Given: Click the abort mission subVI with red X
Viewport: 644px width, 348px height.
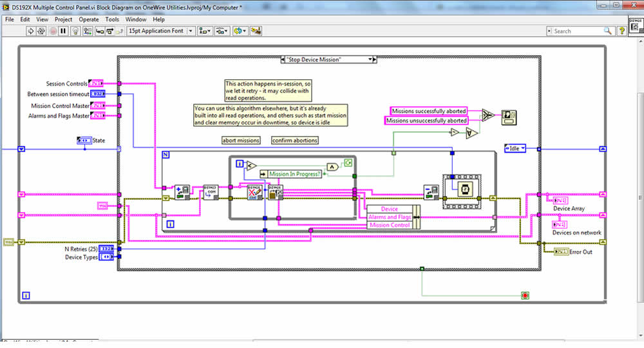Looking at the screenshot, I should tap(254, 192).
